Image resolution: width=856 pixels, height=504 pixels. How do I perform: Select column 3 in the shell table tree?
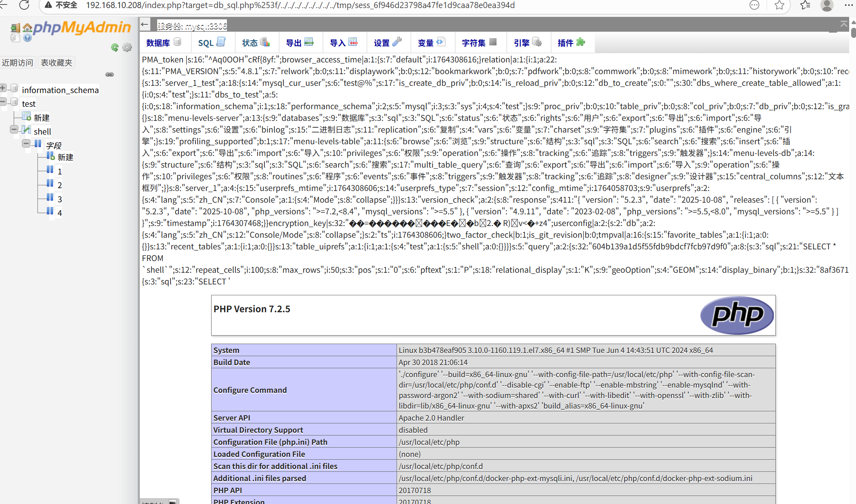[x=60, y=199]
